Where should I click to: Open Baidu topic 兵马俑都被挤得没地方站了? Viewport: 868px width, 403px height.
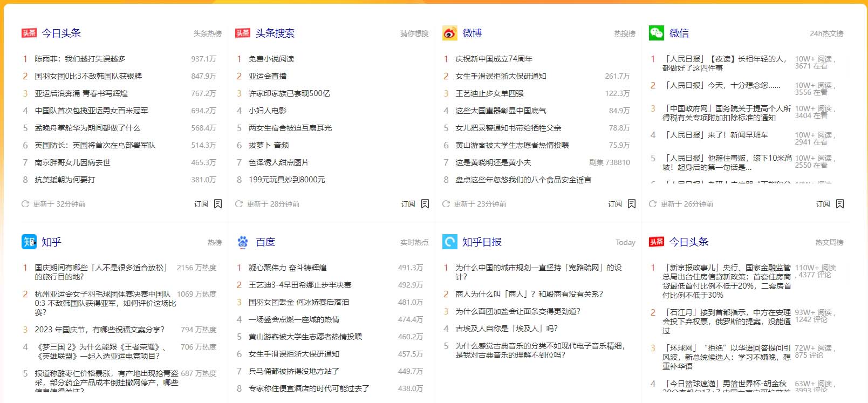pyautogui.click(x=294, y=371)
